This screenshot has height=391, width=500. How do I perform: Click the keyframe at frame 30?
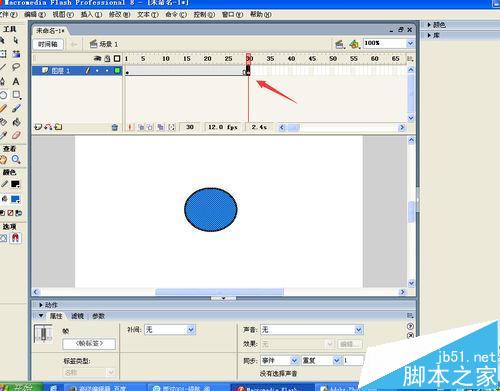tap(248, 71)
